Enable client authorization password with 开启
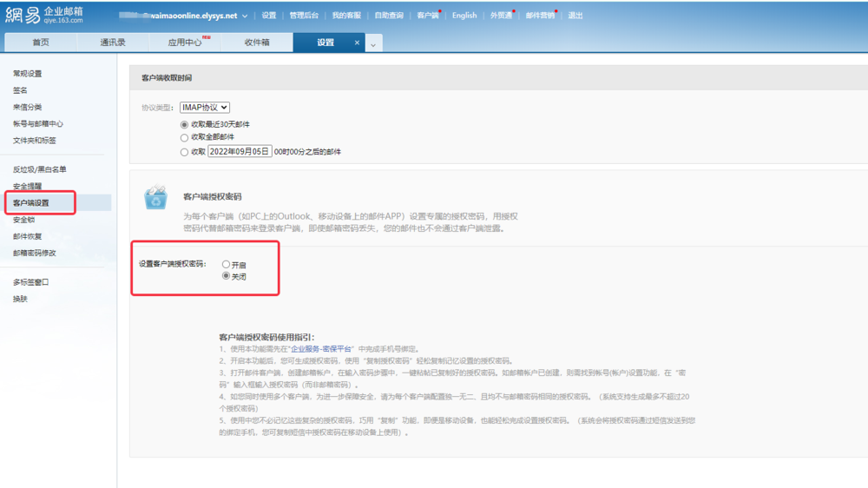The width and height of the screenshot is (868, 488). coord(227,265)
